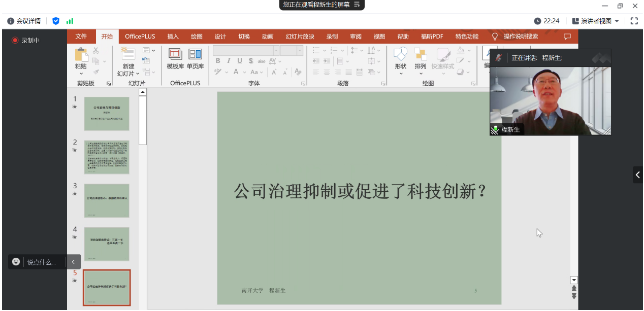Open the 演讲者视图 view dropdown
The width and height of the screenshot is (644, 311).
pyautogui.click(x=595, y=21)
